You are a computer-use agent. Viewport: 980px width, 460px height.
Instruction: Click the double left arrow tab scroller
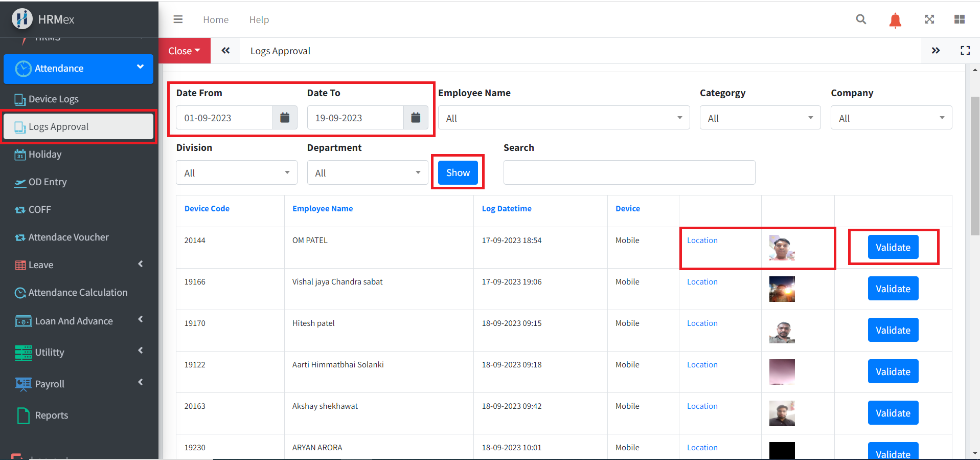click(225, 51)
